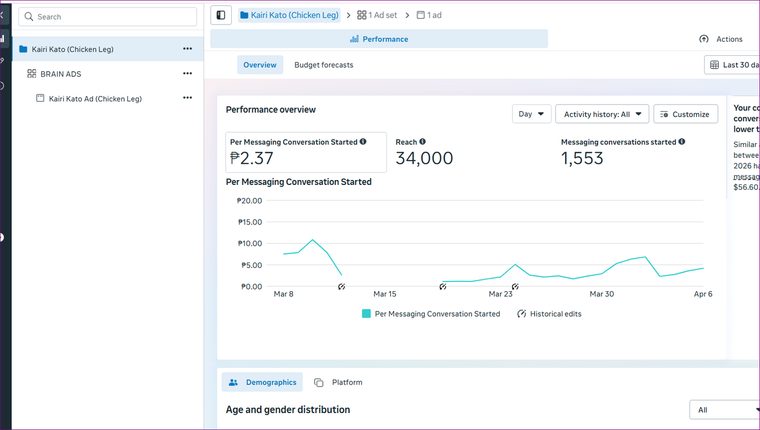Go to 1 ad breadcrumb
760x430 pixels.
pos(429,15)
